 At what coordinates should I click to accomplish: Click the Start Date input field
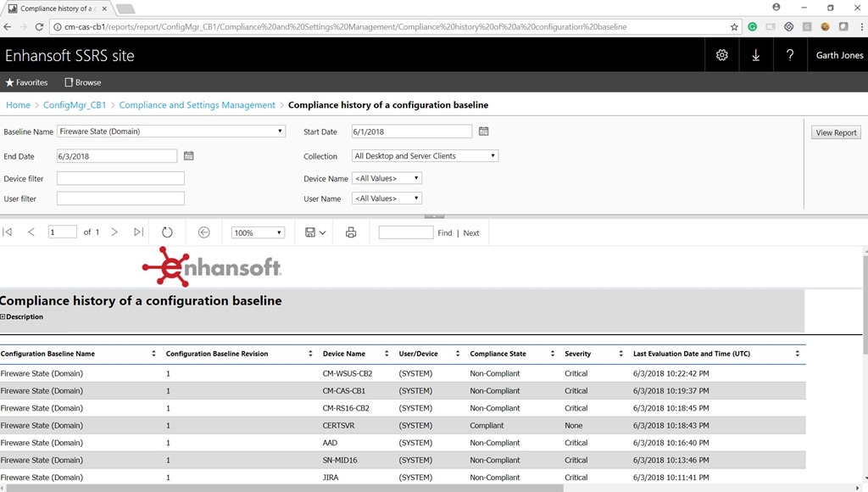(x=412, y=131)
